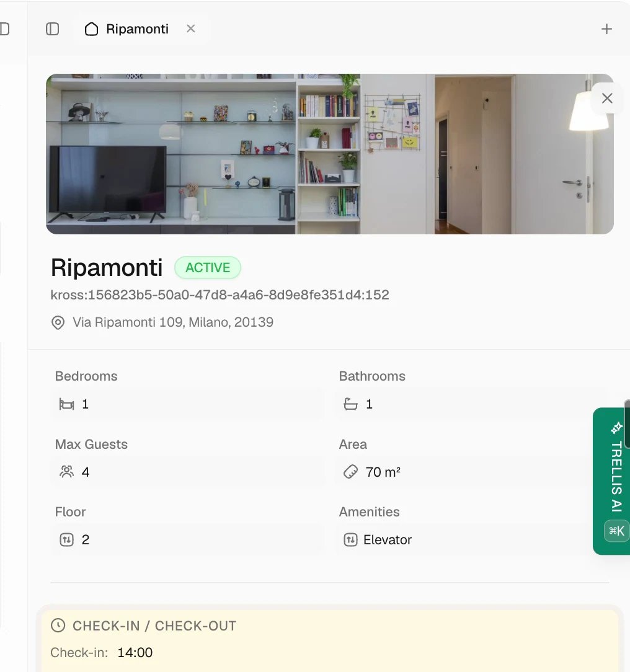Click the location pin icon
Screen dimensions: 630x672
coord(58,322)
